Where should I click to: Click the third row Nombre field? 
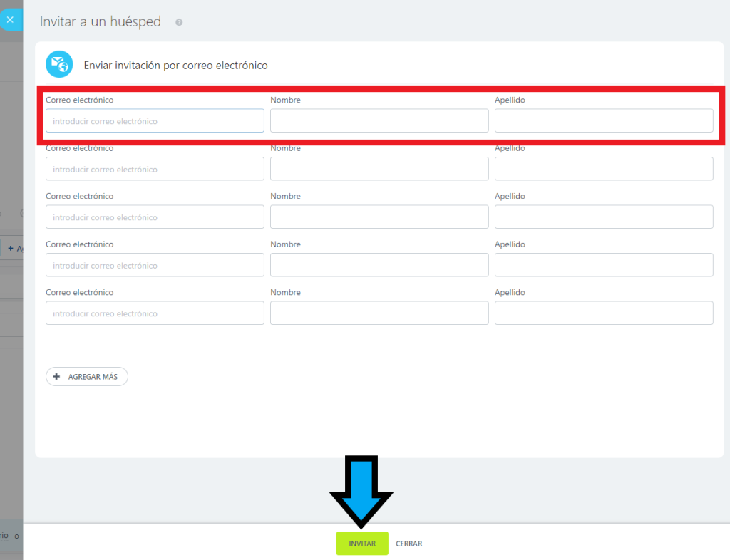pyautogui.click(x=379, y=217)
